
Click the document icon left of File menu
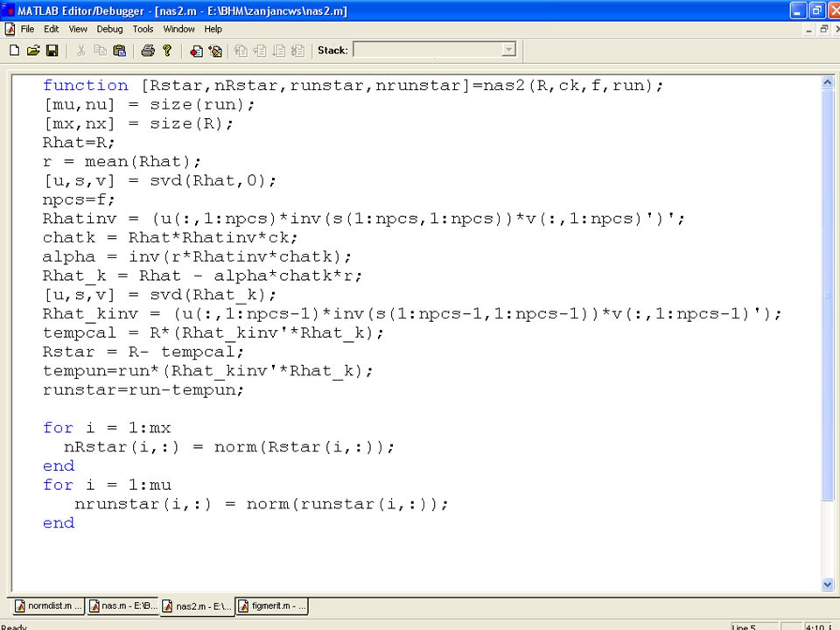pyautogui.click(x=10, y=29)
